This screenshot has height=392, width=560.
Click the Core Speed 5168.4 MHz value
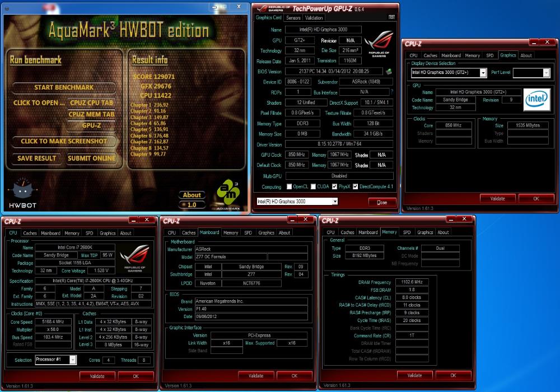53,321
